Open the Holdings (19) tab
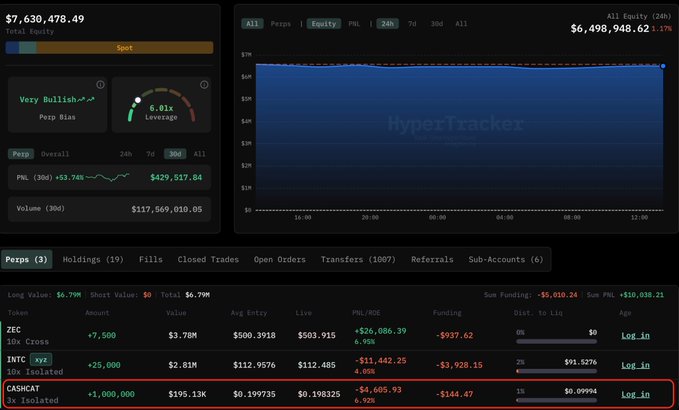 tap(93, 259)
